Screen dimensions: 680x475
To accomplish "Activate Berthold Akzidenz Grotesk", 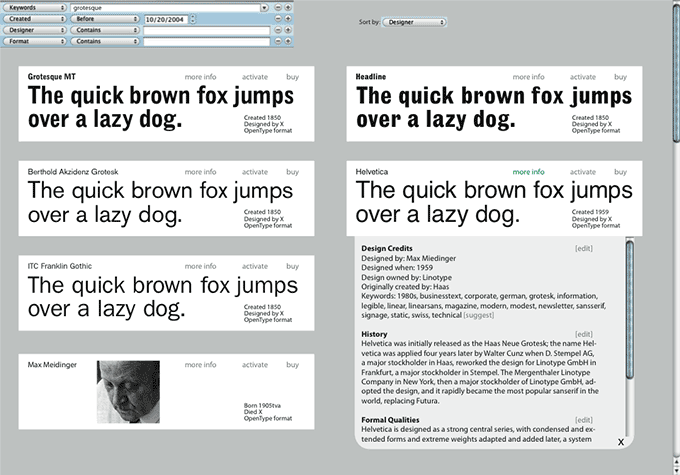I will pyautogui.click(x=255, y=172).
